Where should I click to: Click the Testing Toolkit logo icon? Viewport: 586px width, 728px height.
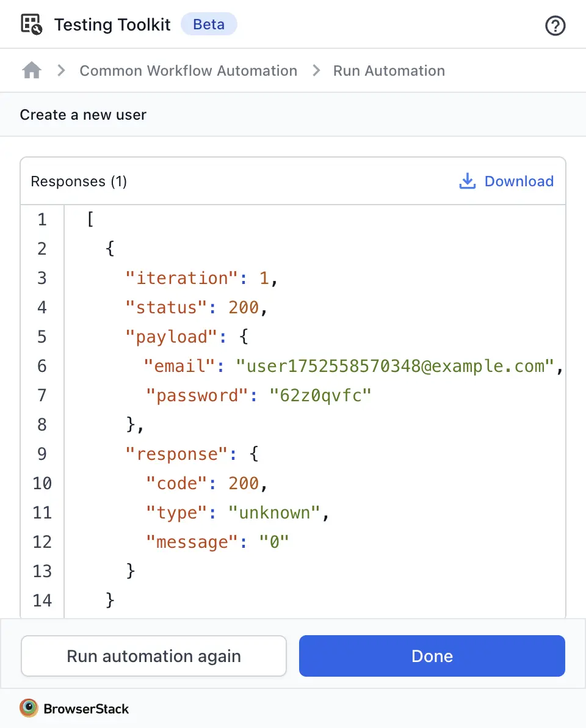point(32,24)
